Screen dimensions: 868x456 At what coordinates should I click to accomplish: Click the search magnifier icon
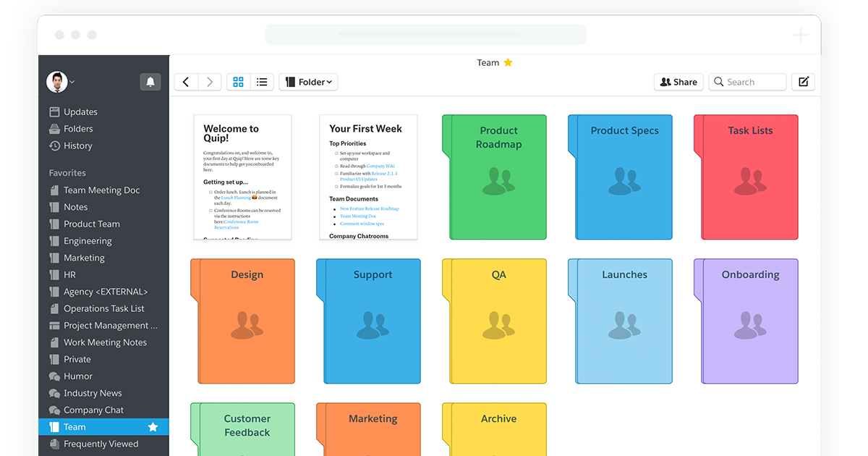(719, 82)
